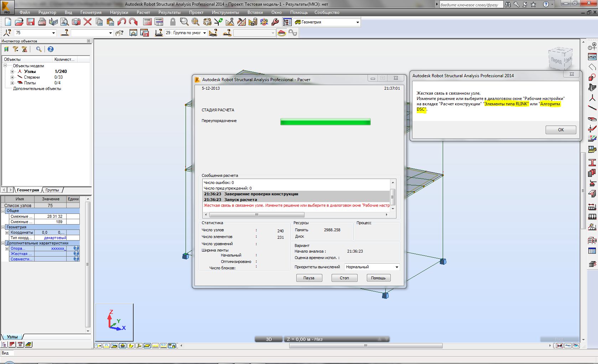Screen dimensions: 598x364
Task: Expand the Стержни tree node
Action: [12, 77]
